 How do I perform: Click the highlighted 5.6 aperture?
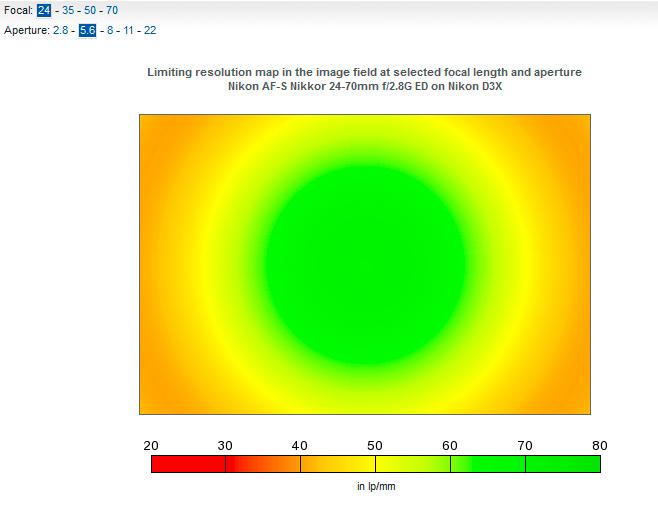(x=87, y=30)
